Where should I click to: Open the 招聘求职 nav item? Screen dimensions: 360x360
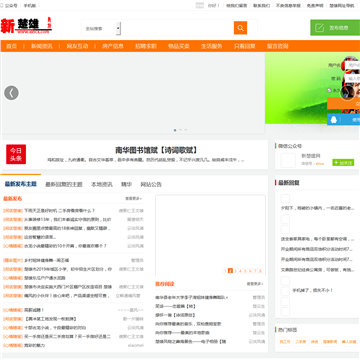tap(146, 46)
